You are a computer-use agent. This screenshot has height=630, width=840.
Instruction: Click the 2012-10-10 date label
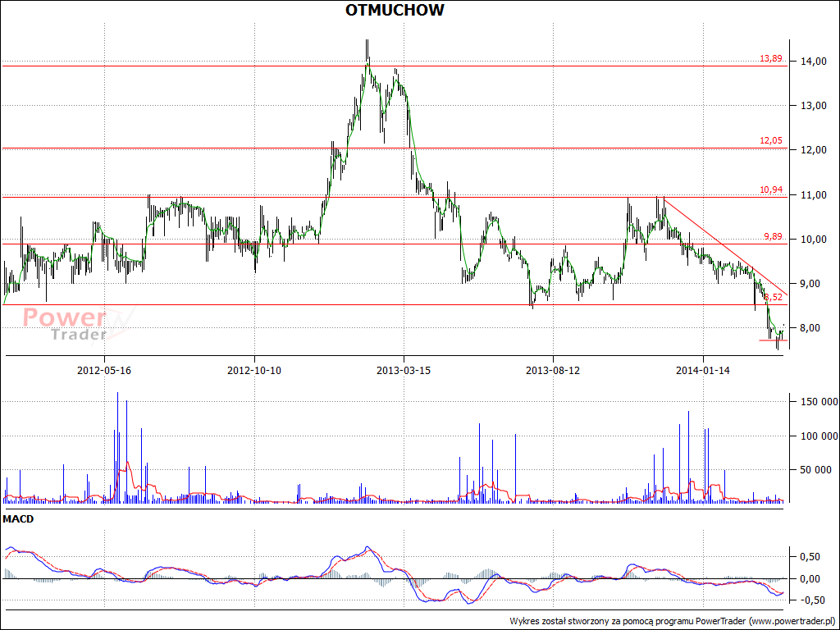(254, 370)
